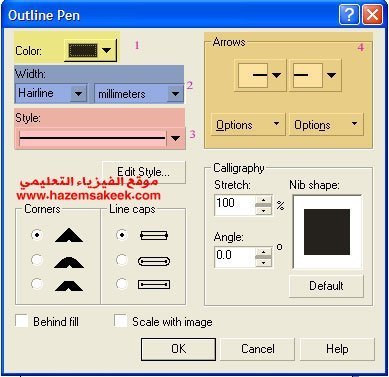Click the Default calligraphy button

coord(326,286)
